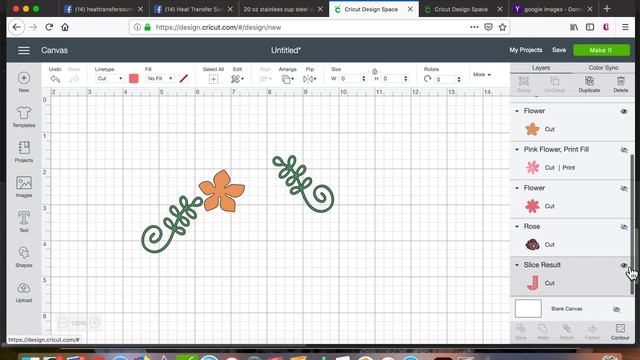640x360 pixels.
Task: Click the Flatten tool
Action: [592, 329]
